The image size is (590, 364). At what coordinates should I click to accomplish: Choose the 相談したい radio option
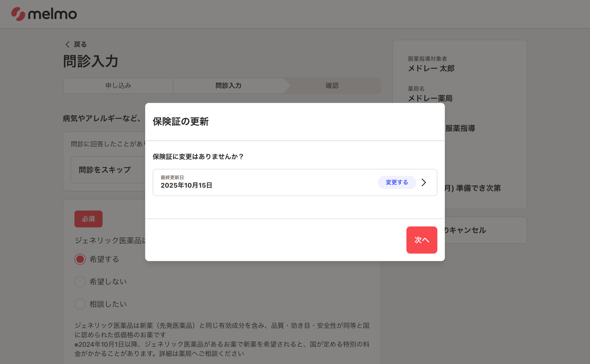(80, 304)
